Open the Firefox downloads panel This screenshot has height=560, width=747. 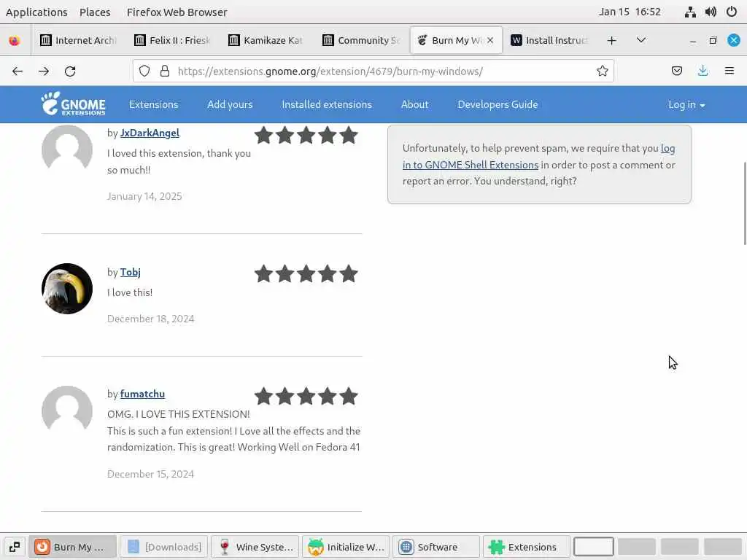[703, 71]
